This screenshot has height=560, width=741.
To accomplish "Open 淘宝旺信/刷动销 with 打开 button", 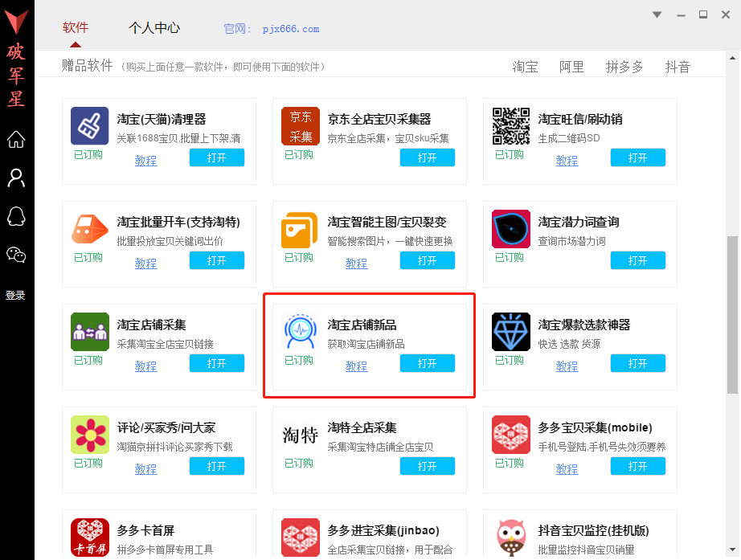I will click(x=638, y=157).
